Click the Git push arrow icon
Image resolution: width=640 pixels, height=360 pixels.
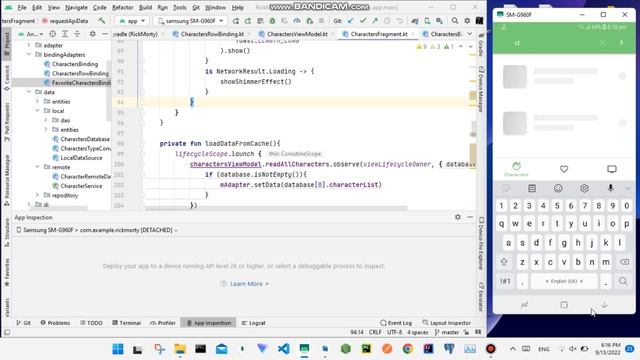[x=375, y=21]
